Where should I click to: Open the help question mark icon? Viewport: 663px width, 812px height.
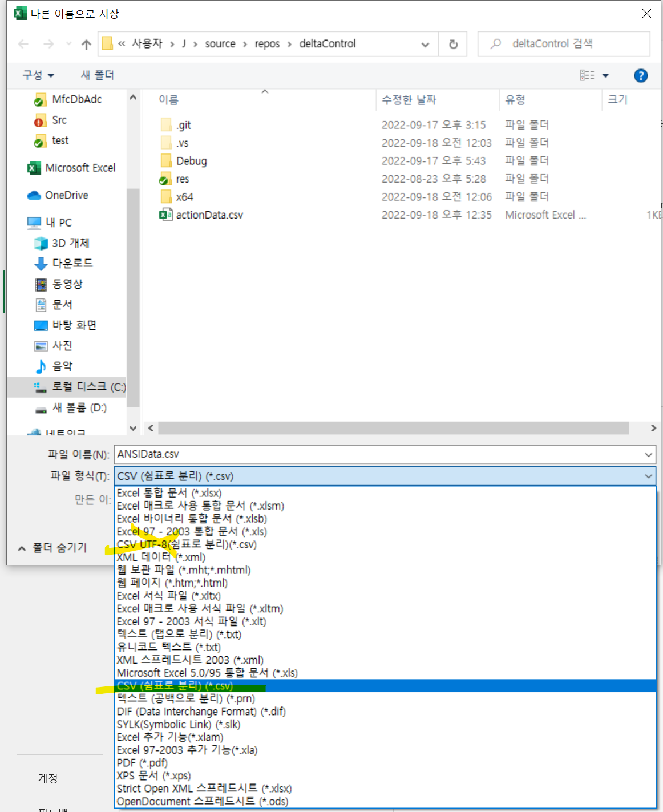click(641, 75)
